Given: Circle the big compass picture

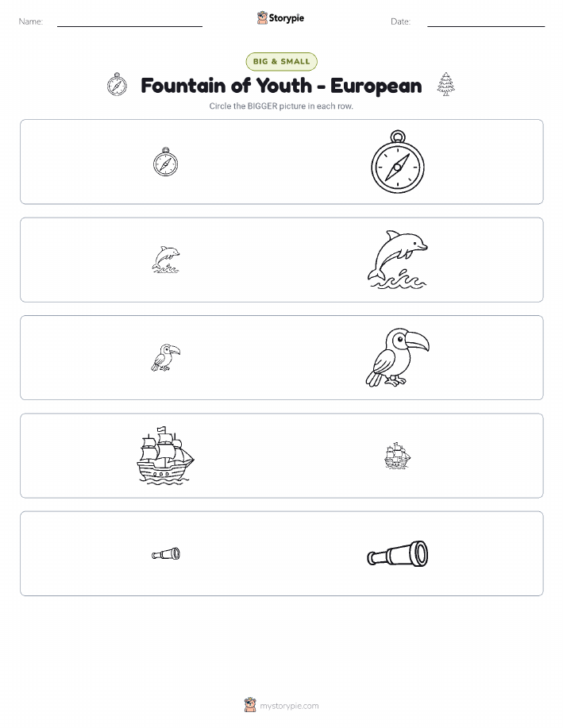Looking at the screenshot, I should tap(398, 162).
